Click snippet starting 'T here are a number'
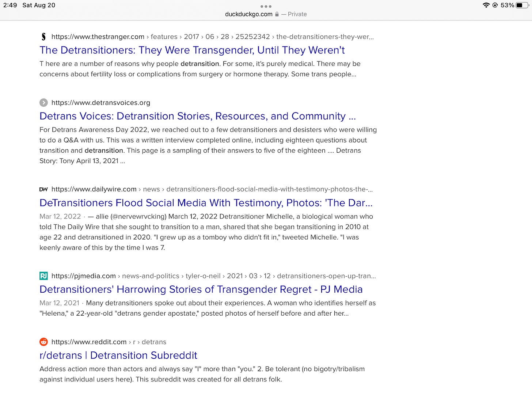 click(200, 69)
